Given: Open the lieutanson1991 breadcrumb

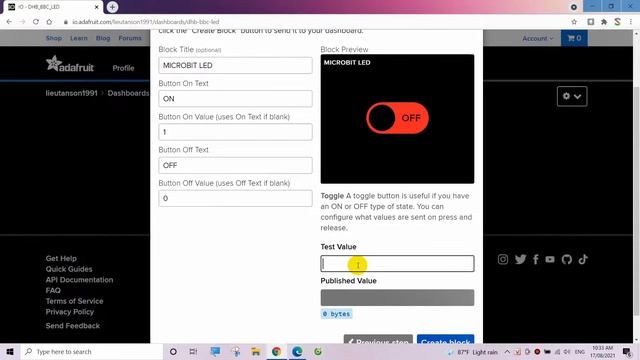Looking at the screenshot, I should (x=71, y=93).
